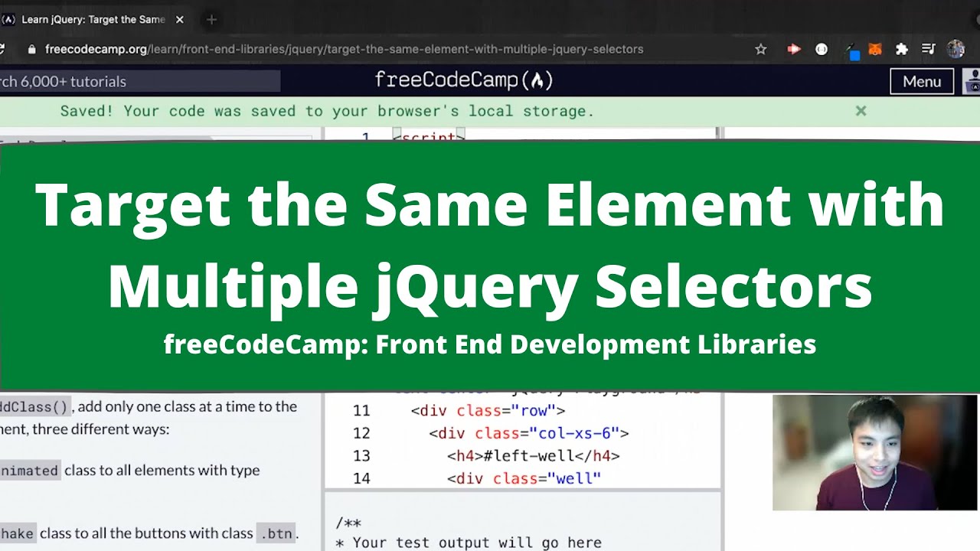Open a new browser tab
Viewport: 980px width, 551px height.
(x=212, y=19)
